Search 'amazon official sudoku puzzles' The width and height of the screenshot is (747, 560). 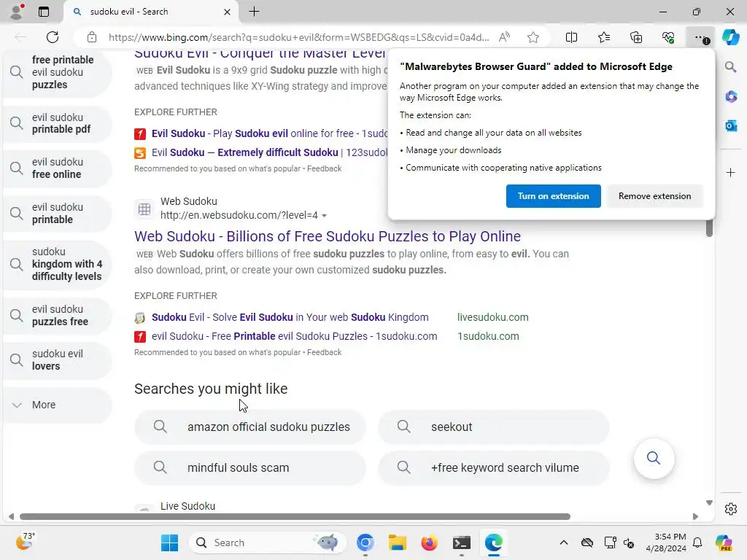(250, 427)
